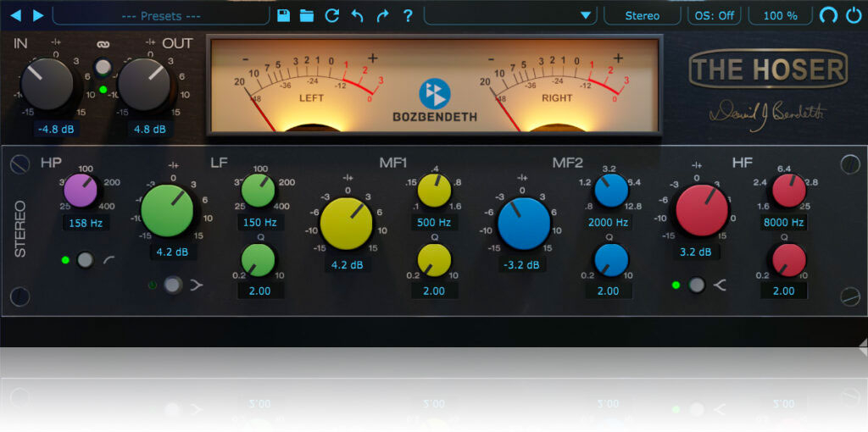Image resolution: width=868 pixels, height=432 pixels.
Task: Redo the change with the redo arrow
Action: click(382, 15)
